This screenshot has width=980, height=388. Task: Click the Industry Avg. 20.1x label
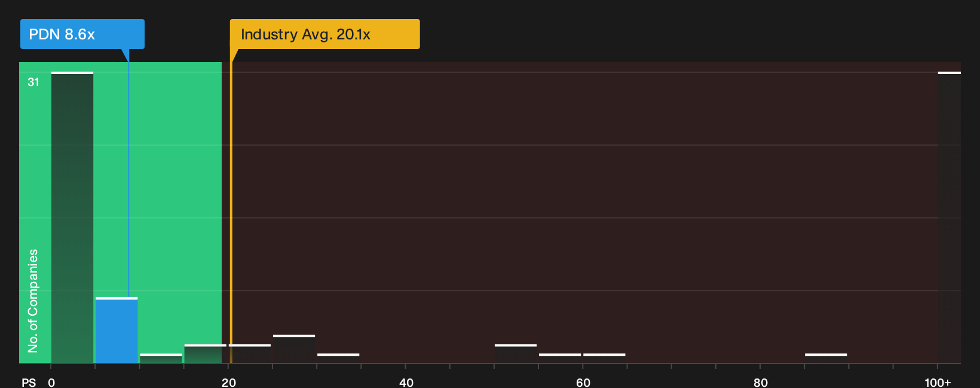click(324, 34)
